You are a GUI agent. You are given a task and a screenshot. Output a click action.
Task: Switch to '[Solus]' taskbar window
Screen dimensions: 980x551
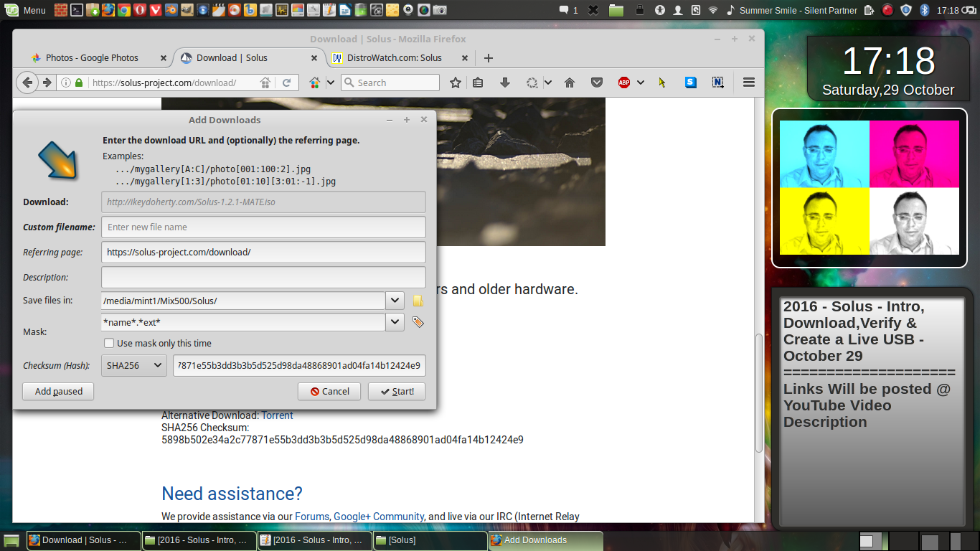click(430, 540)
